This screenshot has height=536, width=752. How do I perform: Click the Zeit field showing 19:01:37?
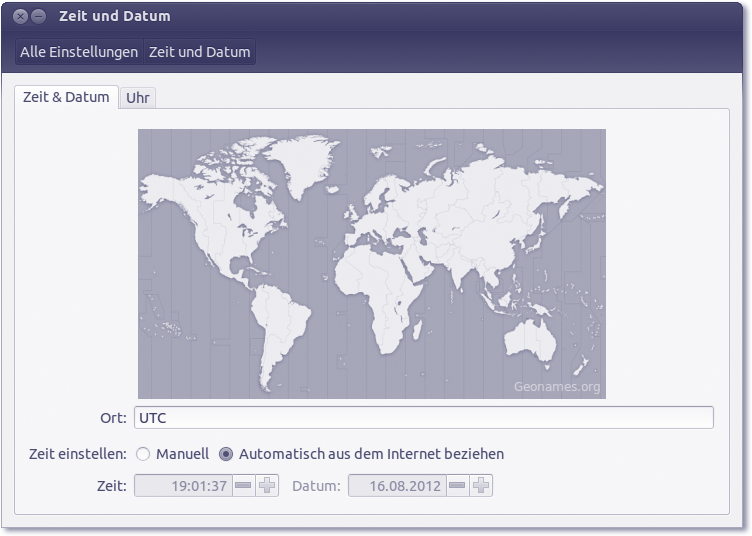[x=183, y=486]
